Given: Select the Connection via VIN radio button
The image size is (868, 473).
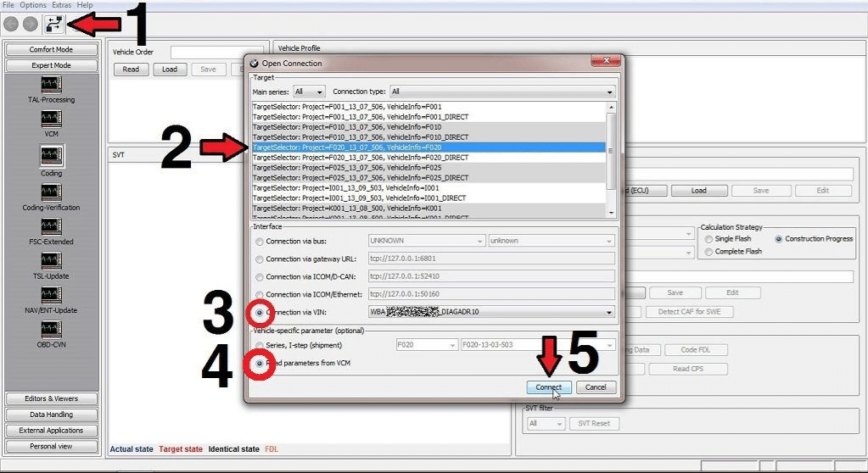Looking at the screenshot, I should pos(260,312).
